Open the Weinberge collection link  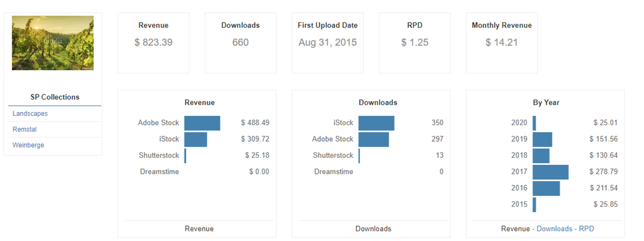tap(28, 145)
